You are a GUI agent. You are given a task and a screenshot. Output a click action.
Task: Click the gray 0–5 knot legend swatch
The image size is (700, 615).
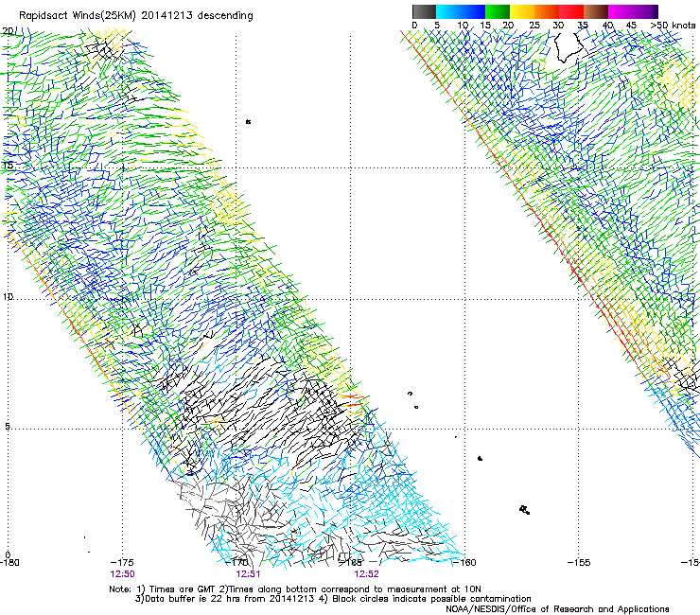[424, 11]
